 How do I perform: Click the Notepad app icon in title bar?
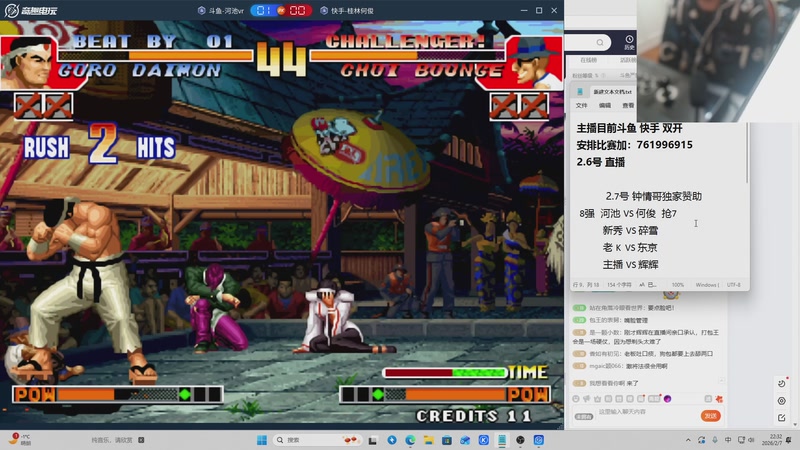[x=580, y=92]
